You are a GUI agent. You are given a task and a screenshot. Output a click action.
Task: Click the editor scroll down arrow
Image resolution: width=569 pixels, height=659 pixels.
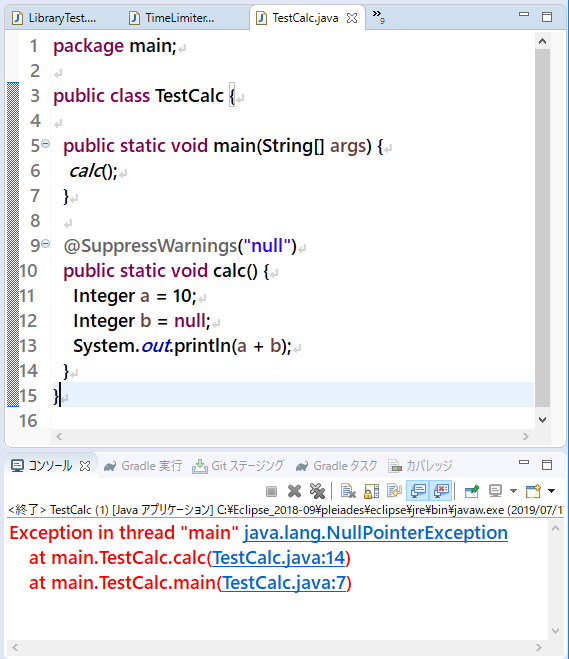pos(543,419)
